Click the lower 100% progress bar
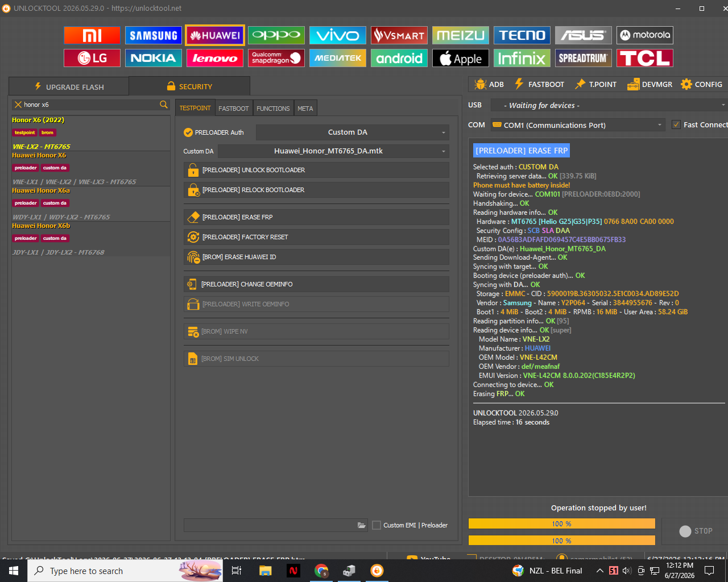Viewport: 728px width, 582px height. 561,541
